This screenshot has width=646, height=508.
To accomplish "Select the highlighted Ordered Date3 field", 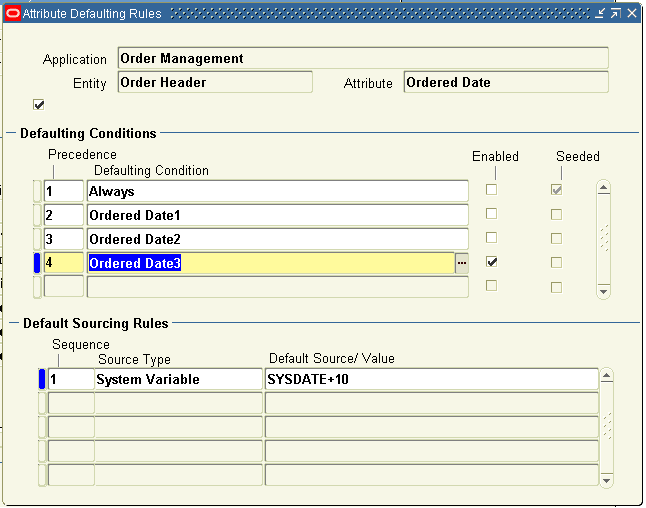I will click(271, 263).
